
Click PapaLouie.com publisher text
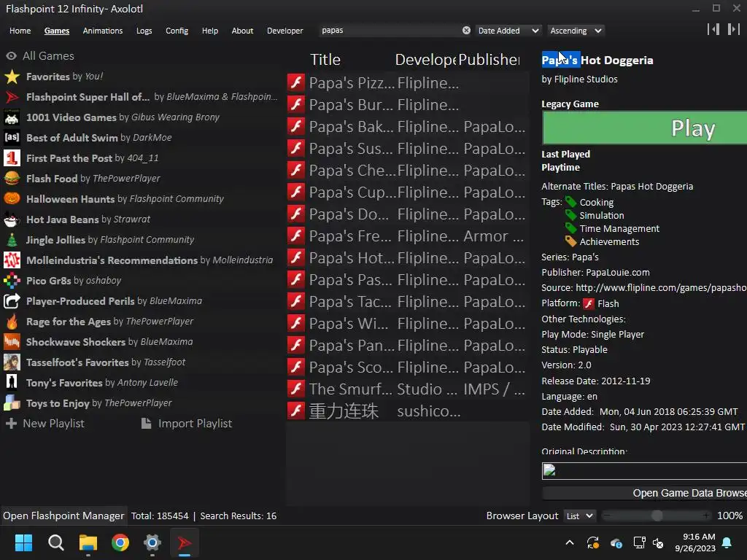617,273
